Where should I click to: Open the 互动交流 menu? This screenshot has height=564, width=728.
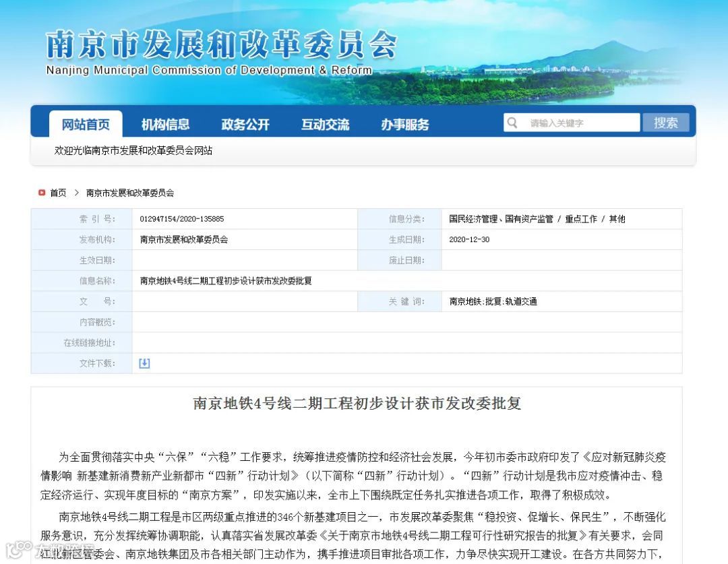tap(325, 124)
